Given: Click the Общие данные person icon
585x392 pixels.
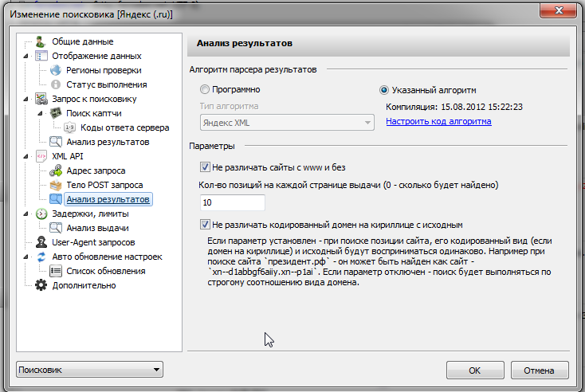Looking at the screenshot, I should (41, 41).
